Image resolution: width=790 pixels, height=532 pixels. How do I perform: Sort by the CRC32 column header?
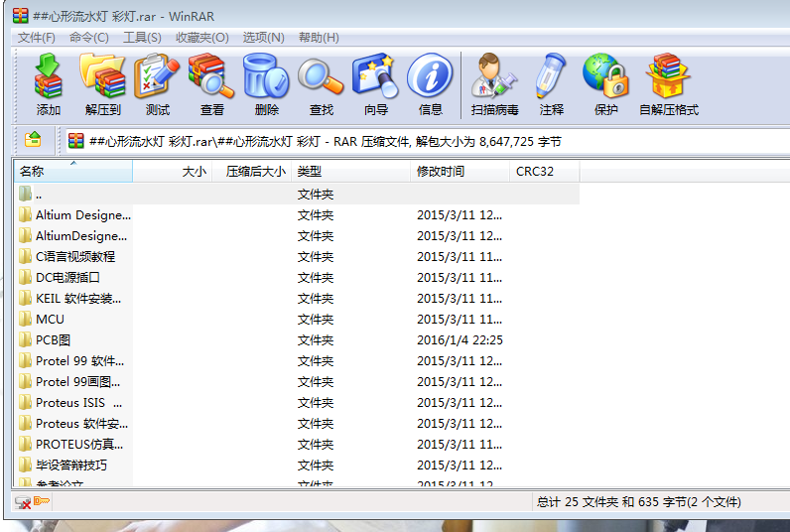(545, 172)
